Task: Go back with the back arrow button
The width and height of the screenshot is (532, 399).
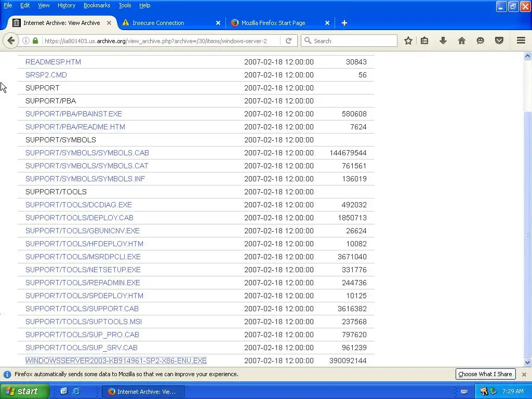Action: [x=11, y=41]
